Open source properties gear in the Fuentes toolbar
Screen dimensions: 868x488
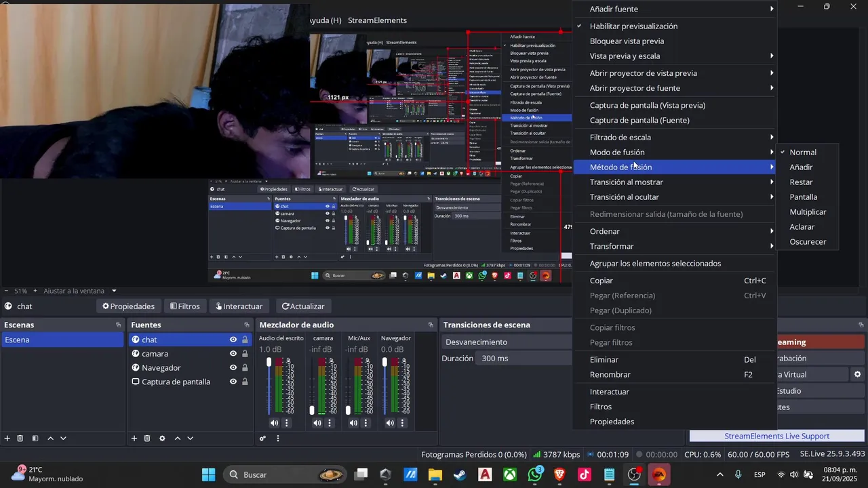click(162, 439)
